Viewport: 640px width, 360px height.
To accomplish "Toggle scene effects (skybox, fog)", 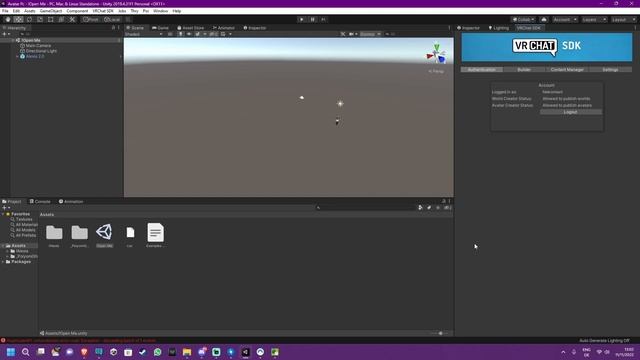I will tap(198, 34).
